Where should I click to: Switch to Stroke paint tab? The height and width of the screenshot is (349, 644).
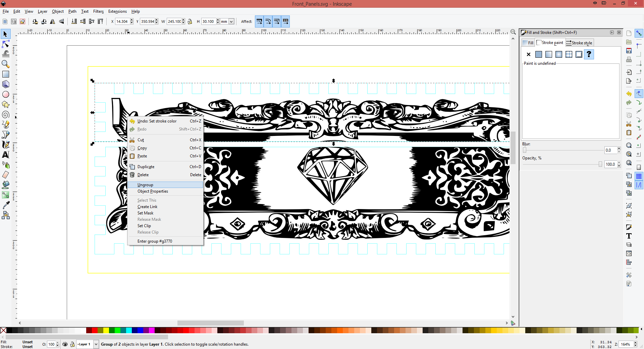point(550,43)
